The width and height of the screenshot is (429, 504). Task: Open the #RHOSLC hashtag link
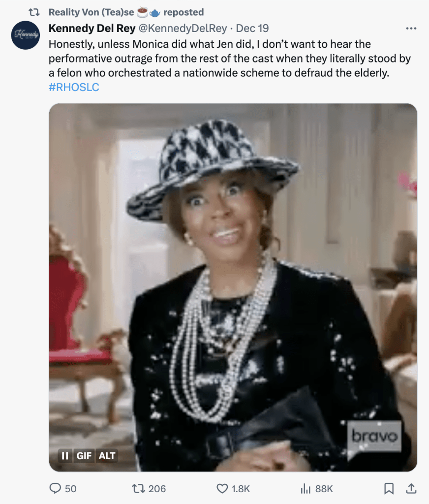74,87
